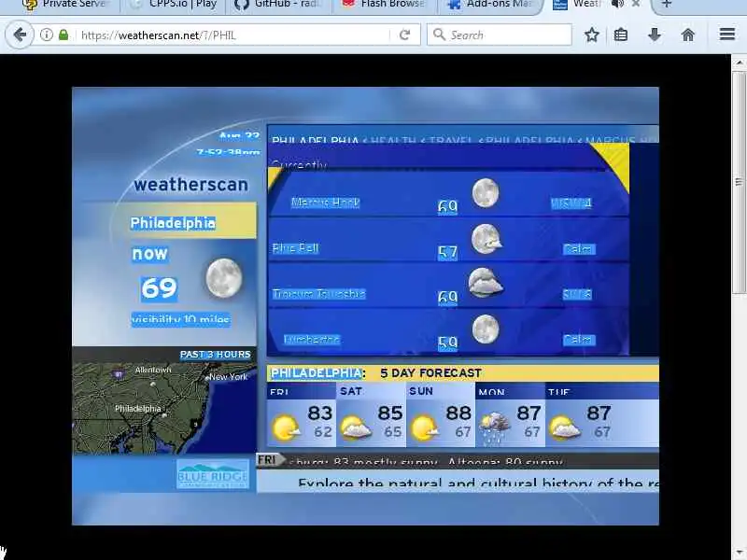Click the Marcus Hook row name
Image resolution: width=747 pixels, height=560 pixels.
click(325, 203)
